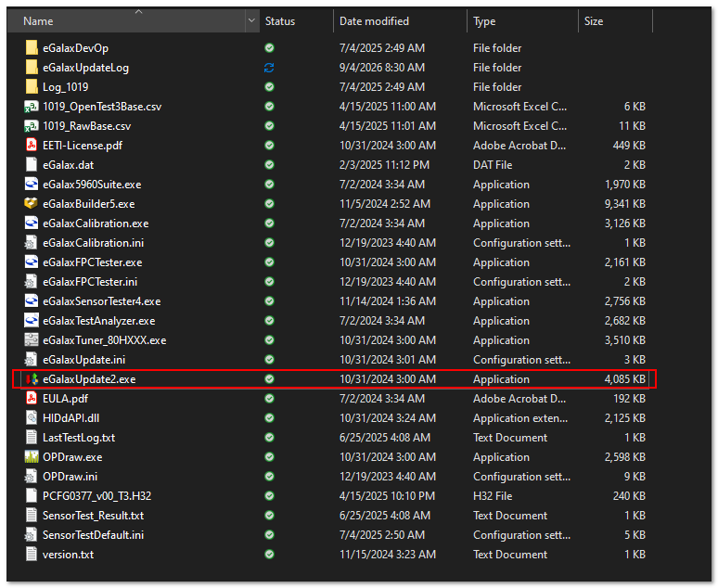
Task: Click the eGalaxUpdate.ini config icon
Action: pos(32,360)
